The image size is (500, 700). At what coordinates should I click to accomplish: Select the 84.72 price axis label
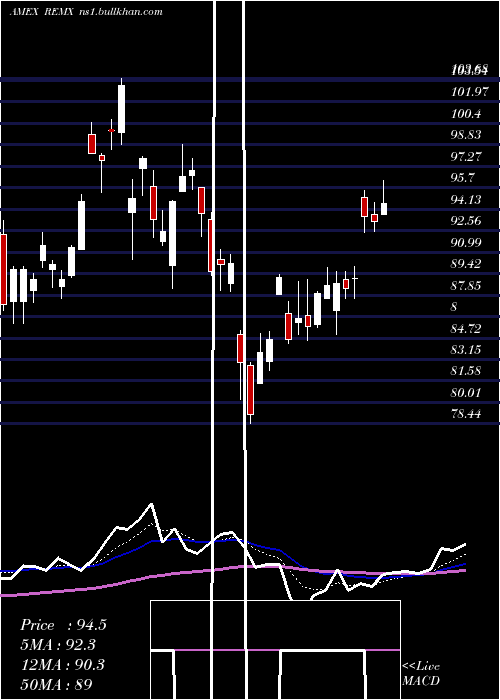coord(467,329)
